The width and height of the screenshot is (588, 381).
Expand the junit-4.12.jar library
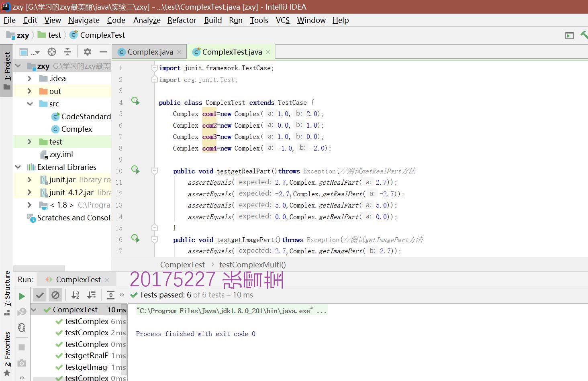pos(29,192)
